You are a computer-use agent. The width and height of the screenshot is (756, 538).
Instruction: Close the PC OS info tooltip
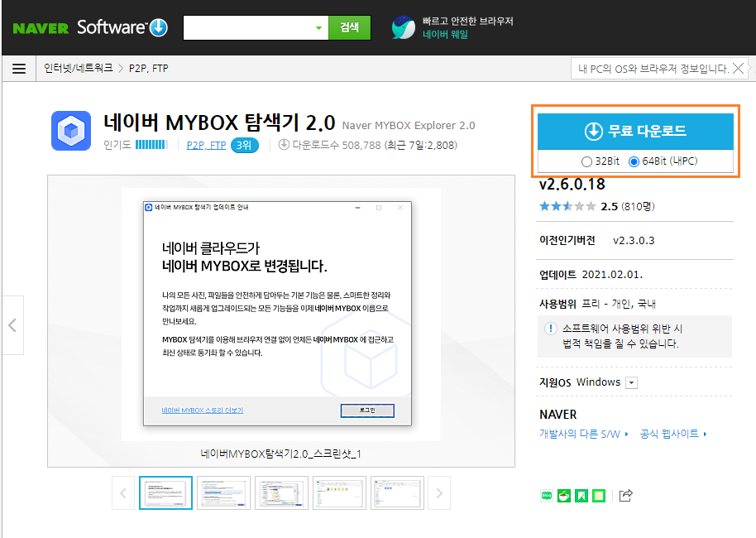tap(738, 69)
